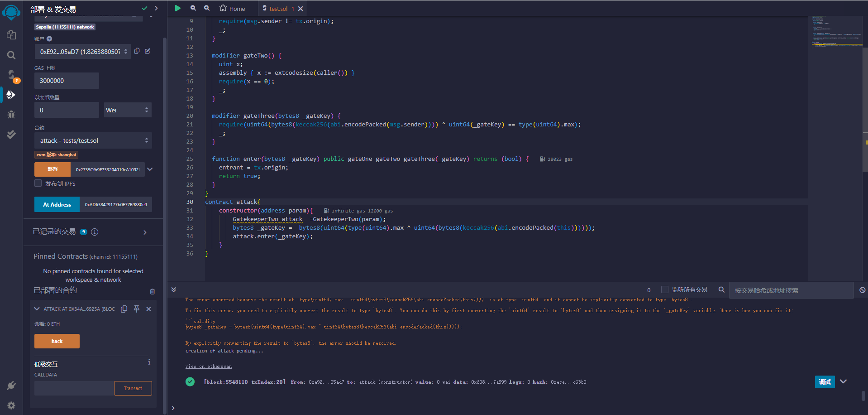
Task: Close the test.sol tab
Action: point(300,9)
